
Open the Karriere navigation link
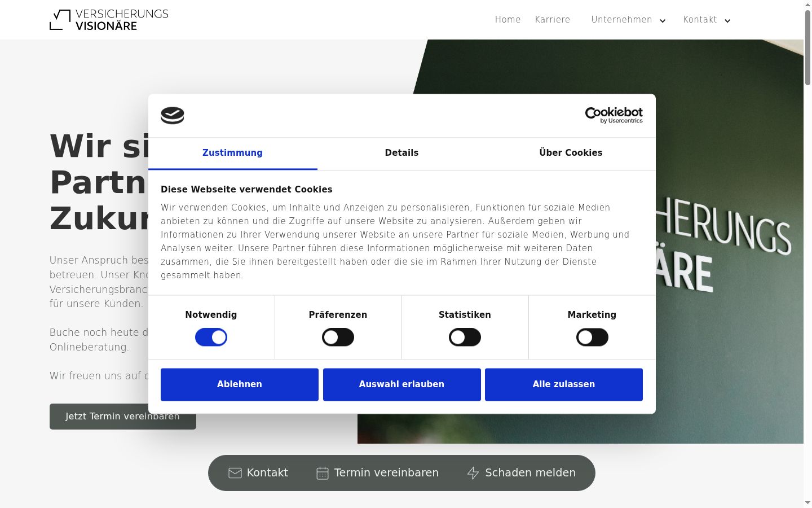(x=553, y=20)
